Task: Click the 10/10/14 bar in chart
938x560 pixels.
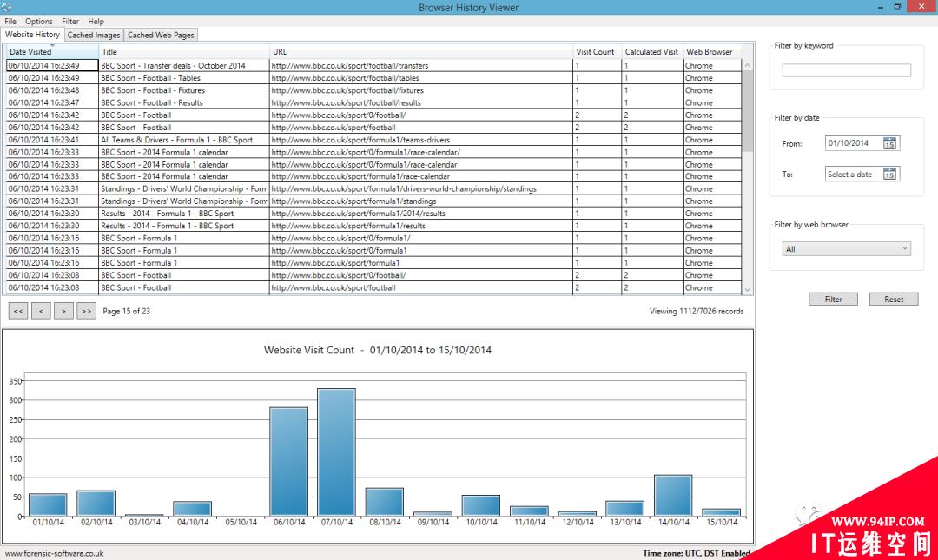Action: [x=481, y=505]
